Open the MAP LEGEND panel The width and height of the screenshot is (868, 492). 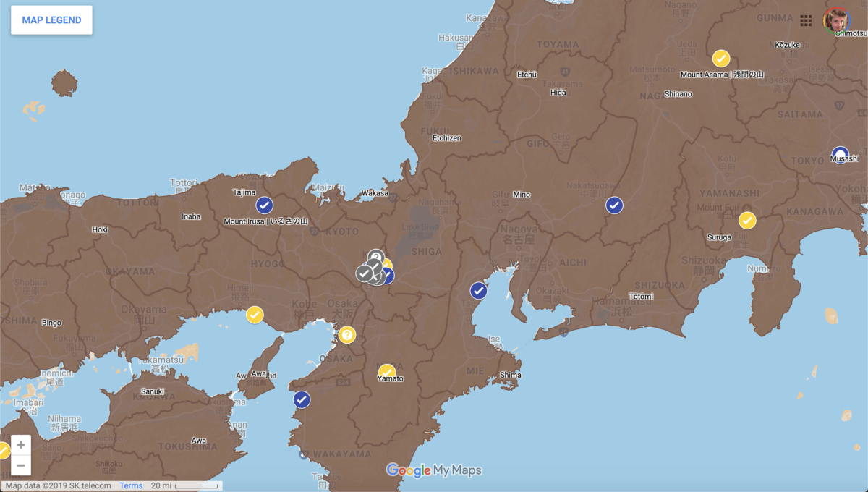[x=51, y=20]
